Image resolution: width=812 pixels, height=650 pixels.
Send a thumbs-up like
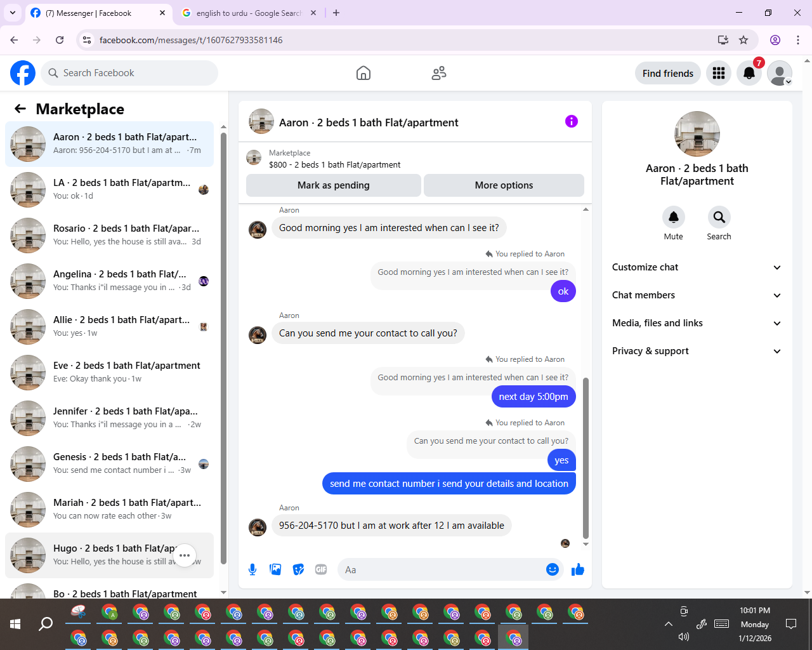(x=577, y=569)
